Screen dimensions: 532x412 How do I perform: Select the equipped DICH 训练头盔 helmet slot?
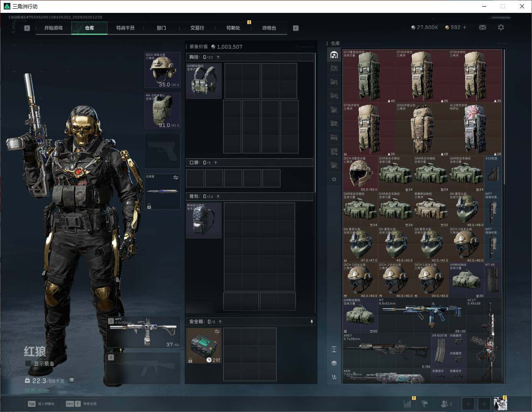tap(162, 70)
